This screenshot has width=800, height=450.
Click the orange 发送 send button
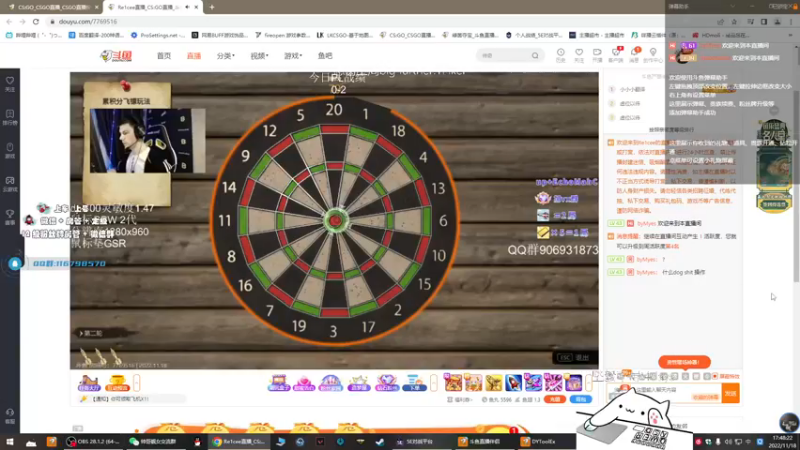point(731,393)
